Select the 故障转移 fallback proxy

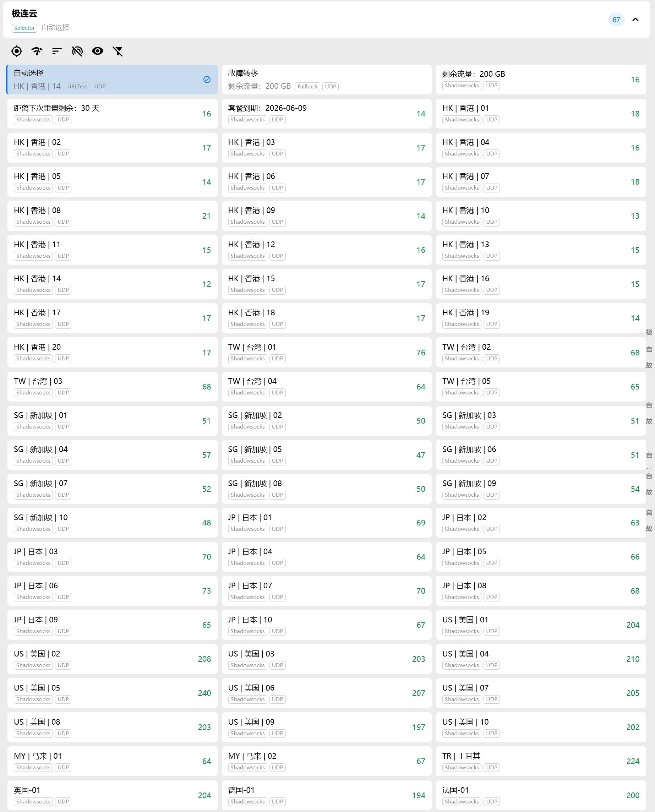pyautogui.click(x=326, y=79)
